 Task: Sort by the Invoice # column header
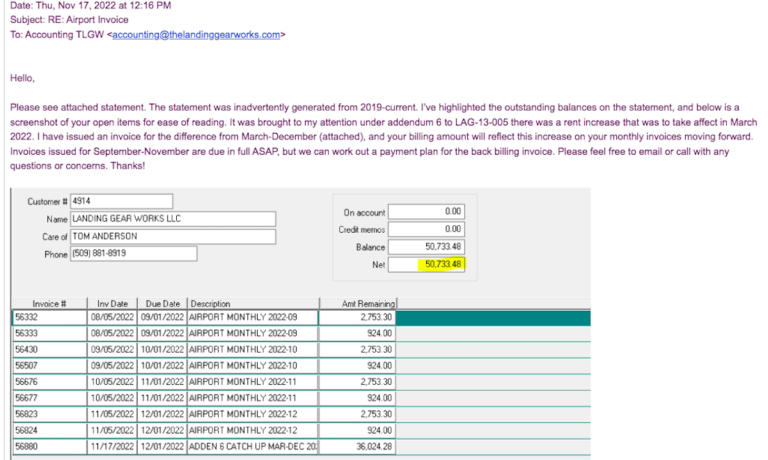(49, 303)
